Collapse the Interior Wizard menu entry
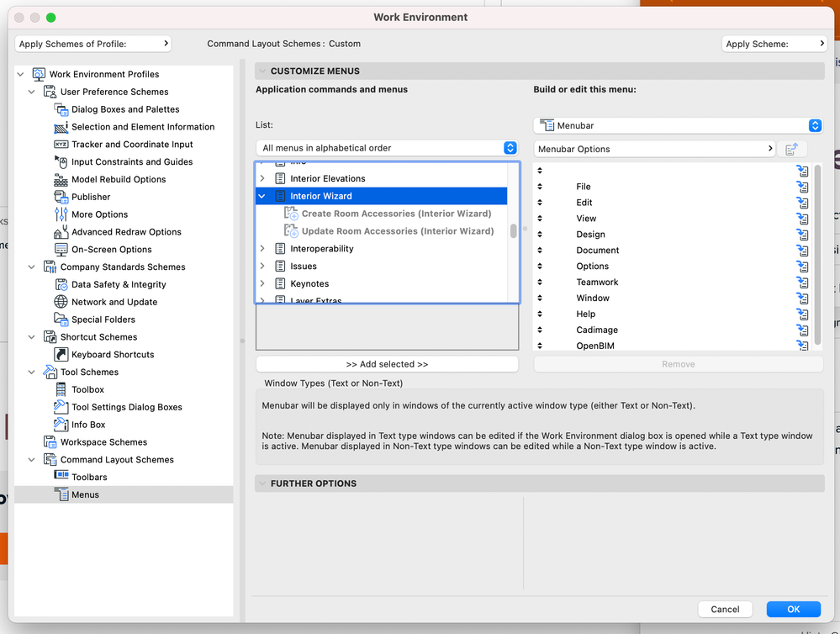Viewport: 840px width, 634px height. [x=262, y=196]
